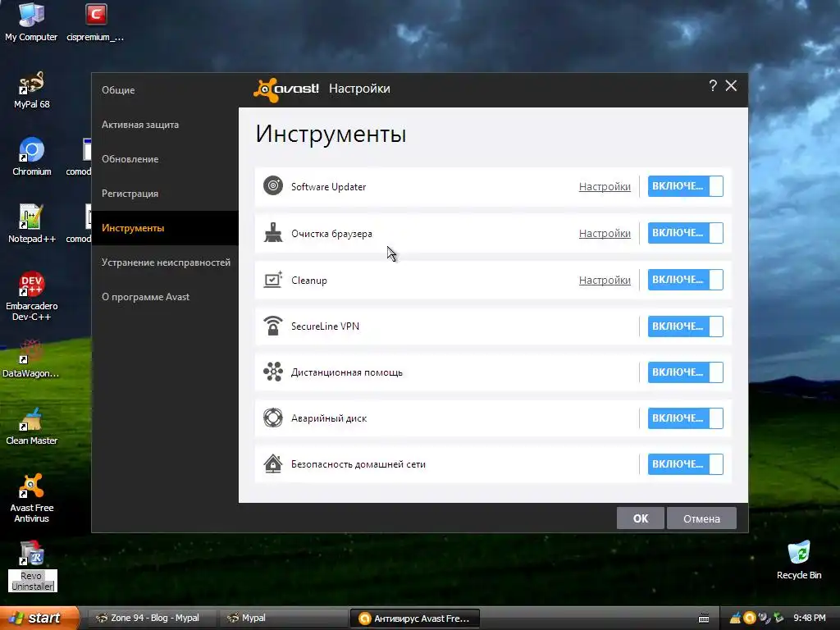Open Настройки link for Software Updater
The image size is (840, 630).
[605, 186]
